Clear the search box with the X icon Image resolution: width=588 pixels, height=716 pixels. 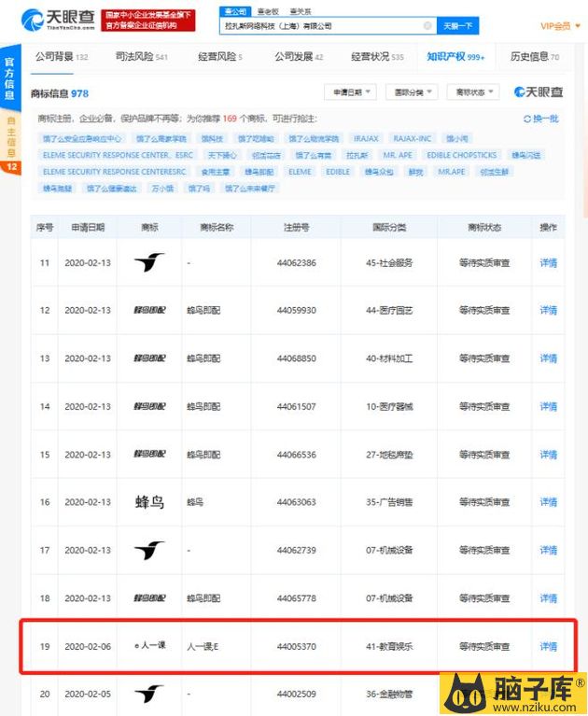pos(427,25)
